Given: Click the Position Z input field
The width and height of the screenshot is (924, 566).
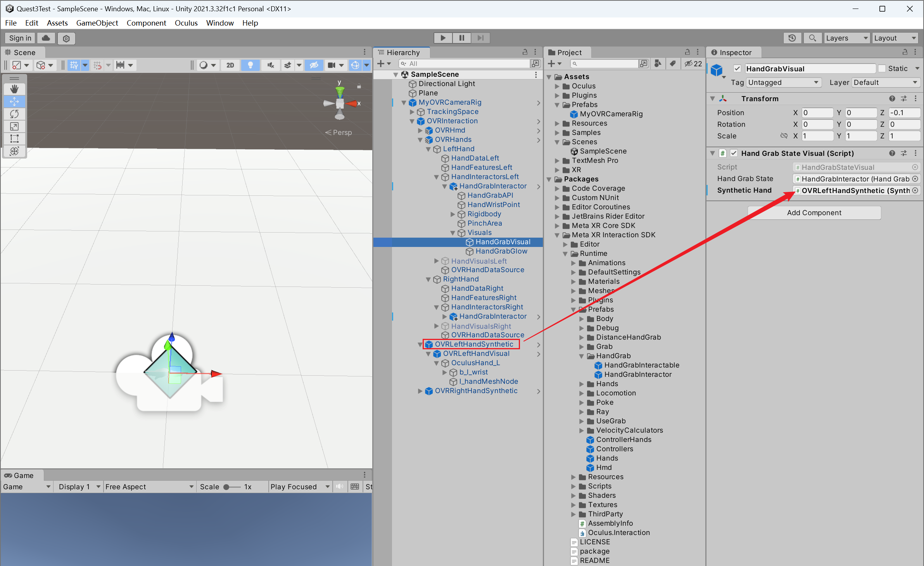Looking at the screenshot, I should [903, 113].
